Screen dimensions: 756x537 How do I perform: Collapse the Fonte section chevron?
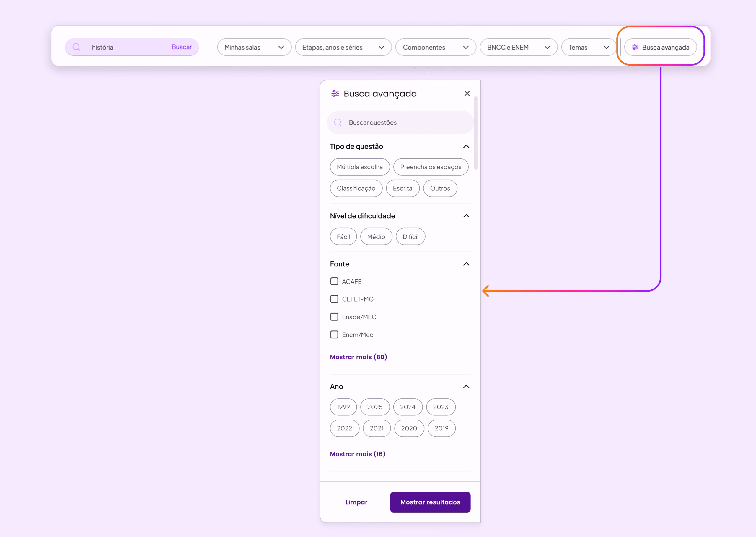[x=466, y=264]
